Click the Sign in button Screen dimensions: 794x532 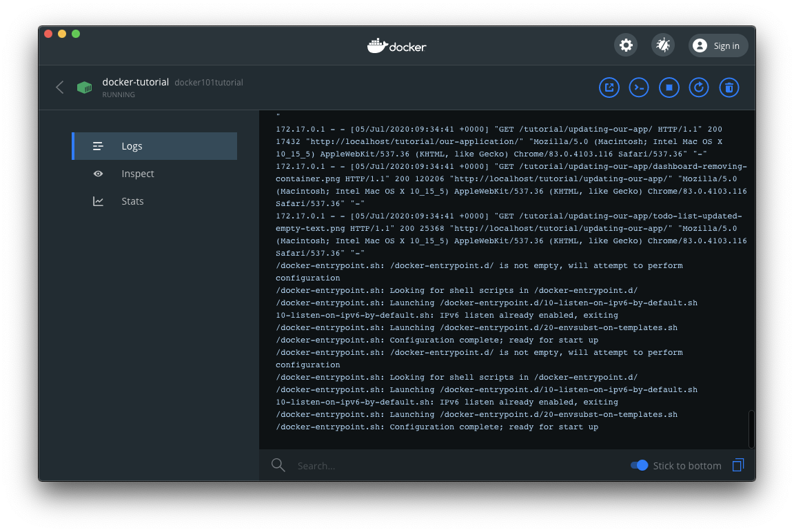click(x=718, y=45)
